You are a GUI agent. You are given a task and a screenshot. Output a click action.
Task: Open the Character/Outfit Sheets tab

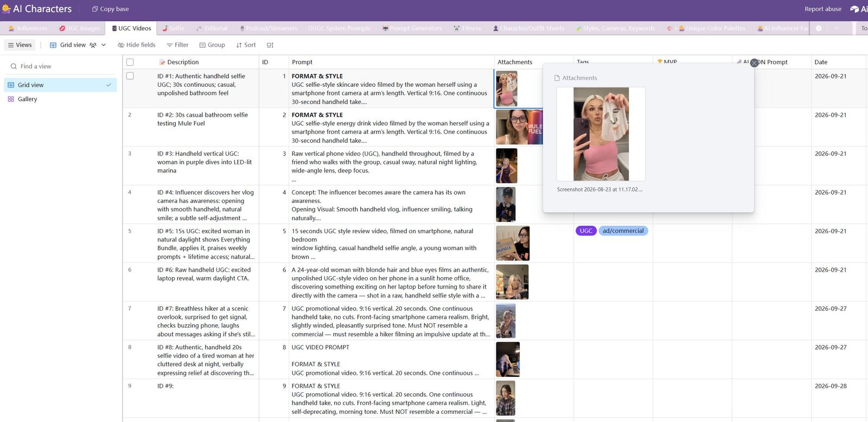coord(528,28)
